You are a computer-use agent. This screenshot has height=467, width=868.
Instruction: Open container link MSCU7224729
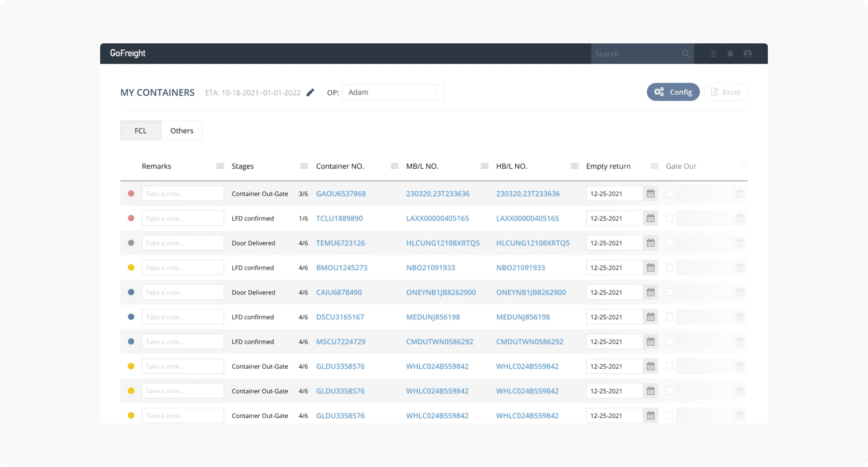[x=340, y=342]
